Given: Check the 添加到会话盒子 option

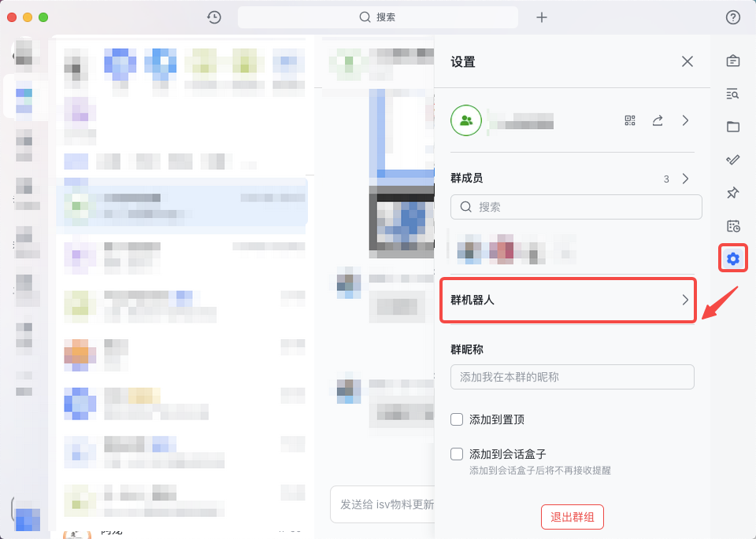Looking at the screenshot, I should [x=457, y=454].
